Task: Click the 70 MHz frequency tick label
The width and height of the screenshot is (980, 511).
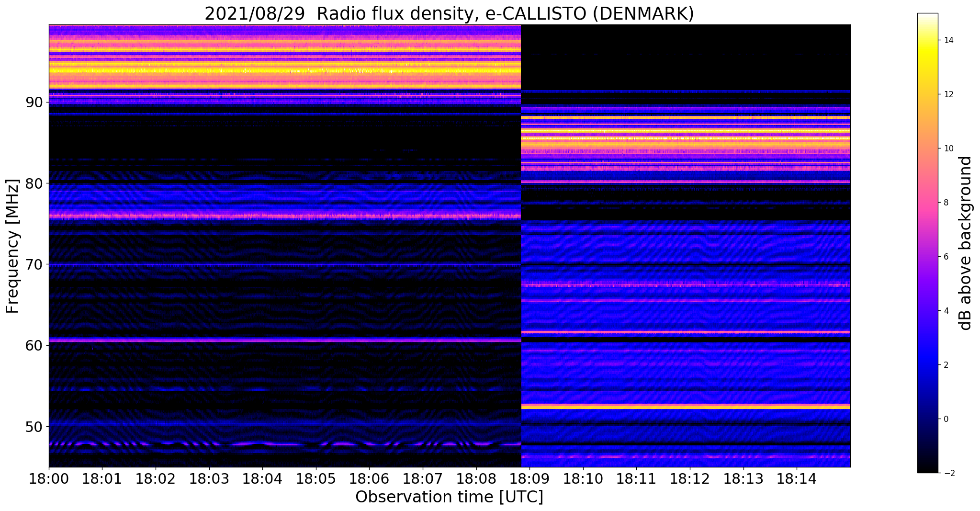Action: tap(34, 264)
